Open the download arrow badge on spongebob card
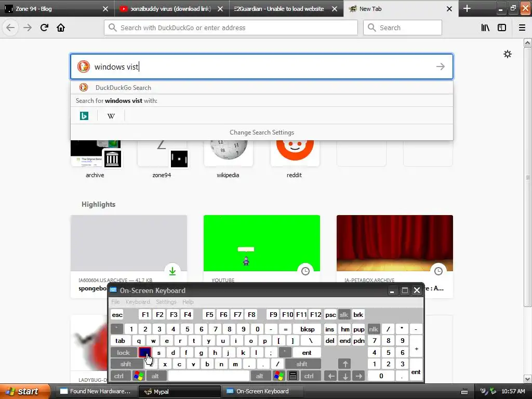The width and height of the screenshot is (532, 399). [172, 271]
